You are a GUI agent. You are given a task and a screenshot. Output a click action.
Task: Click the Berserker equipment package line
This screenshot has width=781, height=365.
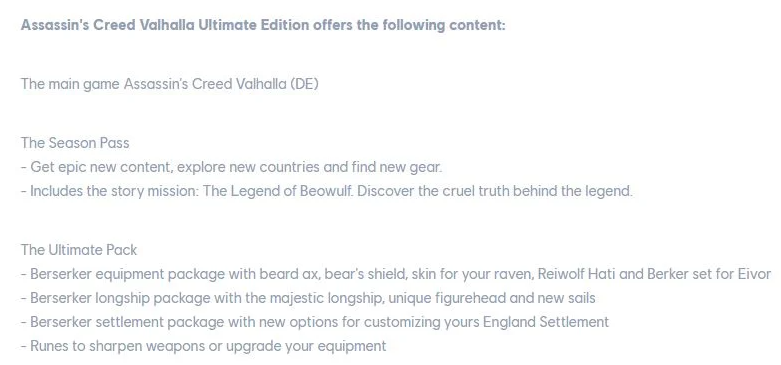(396, 274)
